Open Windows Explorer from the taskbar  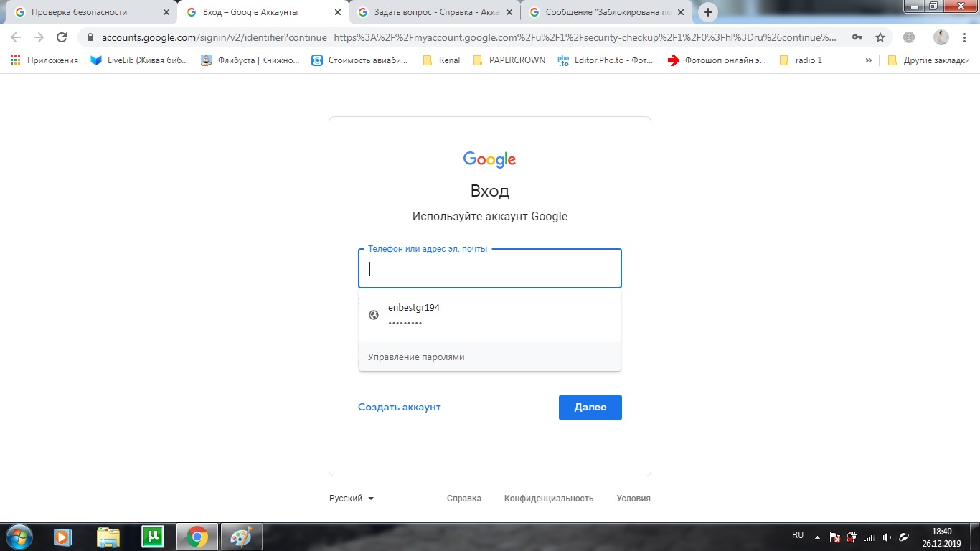pyautogui.click(x=108, y=536)
